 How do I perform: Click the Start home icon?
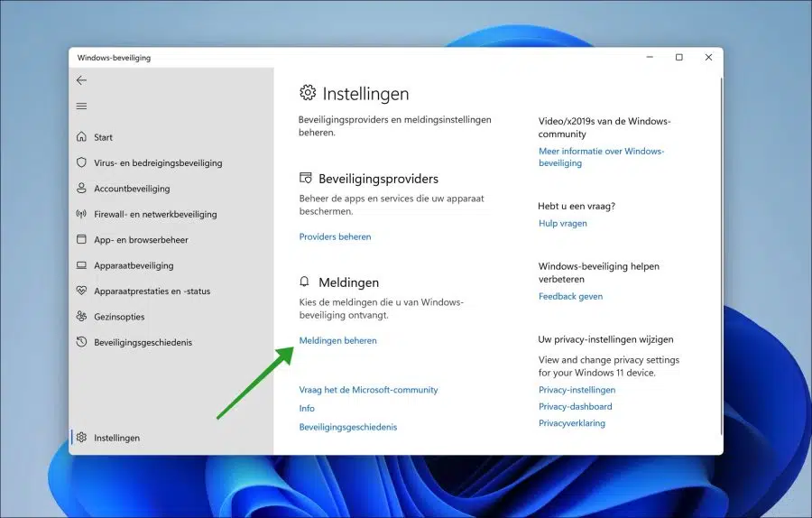(81, 137)
